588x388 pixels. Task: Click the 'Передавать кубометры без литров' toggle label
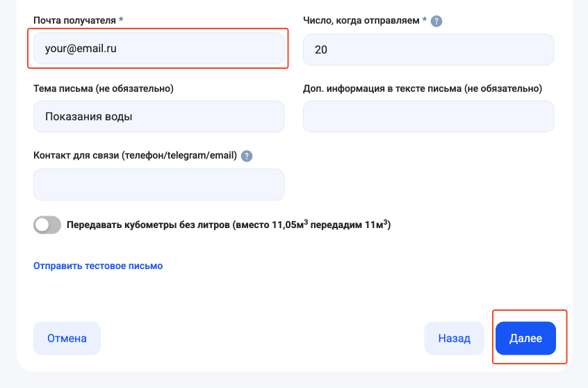(228, 225)
